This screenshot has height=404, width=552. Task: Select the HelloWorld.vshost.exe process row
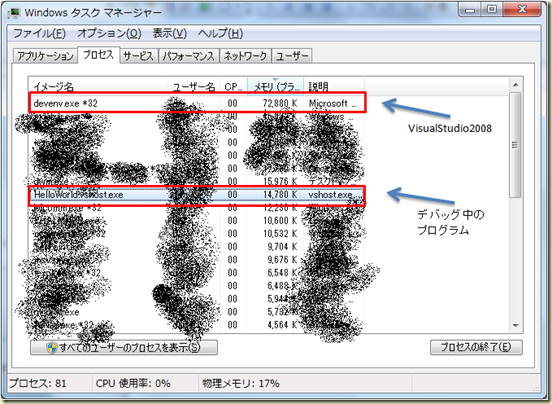coord(197,195)
